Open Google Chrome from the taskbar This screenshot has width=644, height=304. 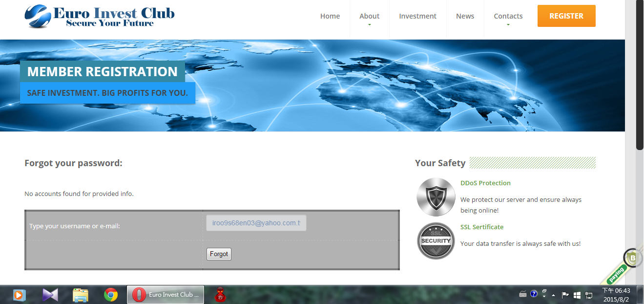pyautogui.click(x=111, y=295)
